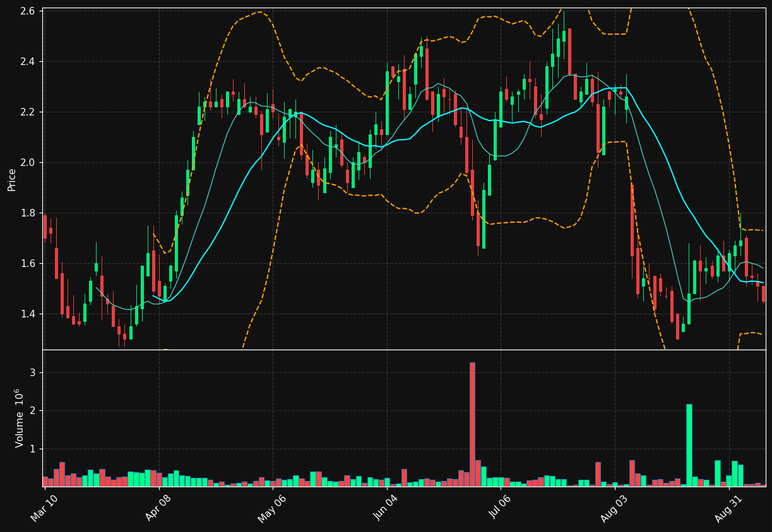This screenshot has height=532, width=772.
Task: Click the "Jun 04" date label
Action: [x=386, y=508]
